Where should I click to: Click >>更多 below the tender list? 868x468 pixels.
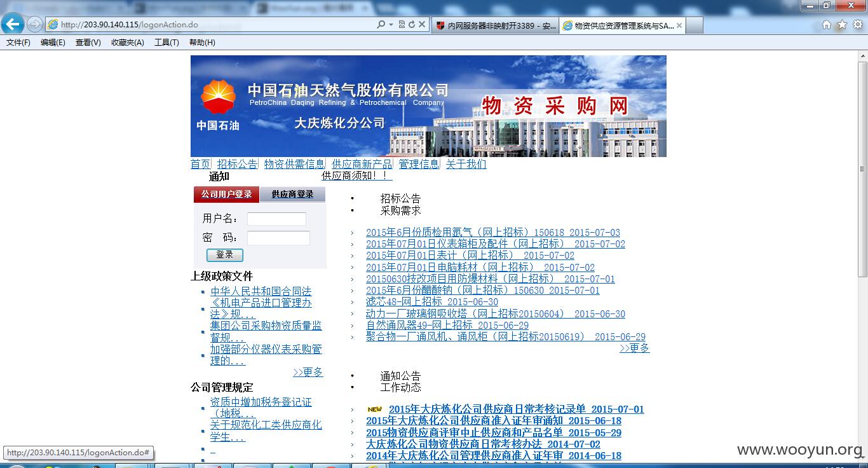[635, 348]
